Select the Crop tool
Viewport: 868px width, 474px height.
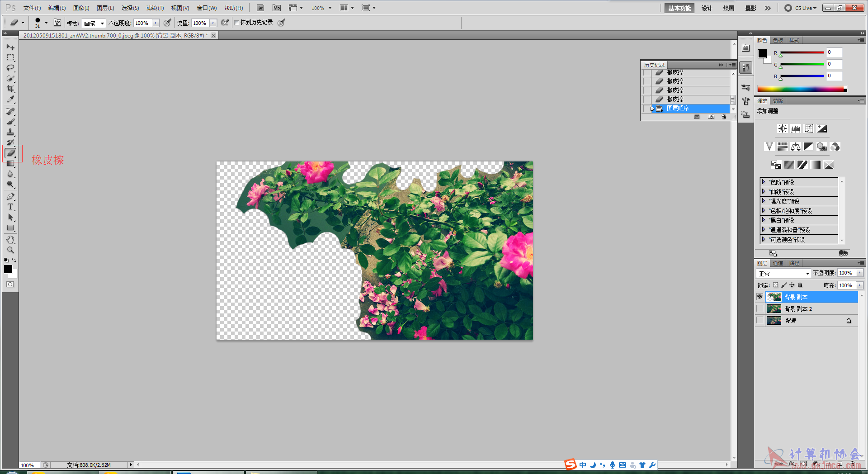(x=10, y=89)
